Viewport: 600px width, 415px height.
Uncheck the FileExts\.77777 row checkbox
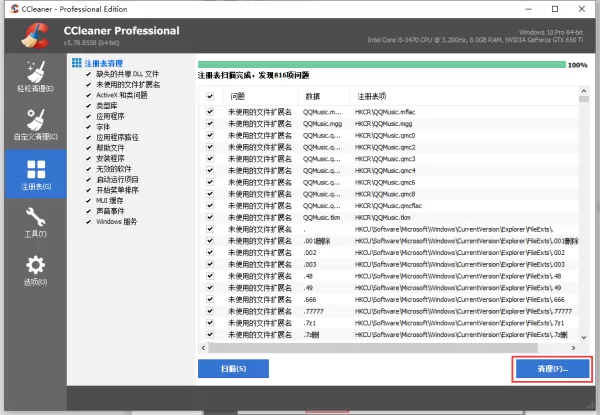(x=210, y=311)
